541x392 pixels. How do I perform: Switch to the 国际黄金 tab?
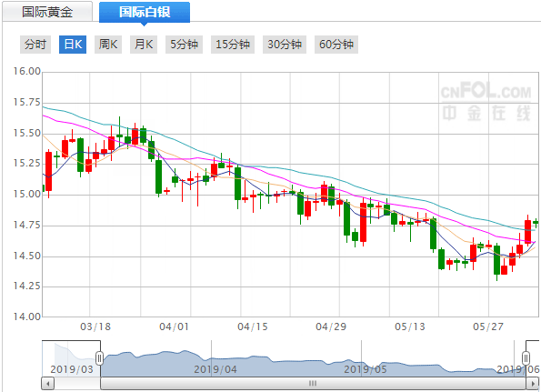coord(47,12)
